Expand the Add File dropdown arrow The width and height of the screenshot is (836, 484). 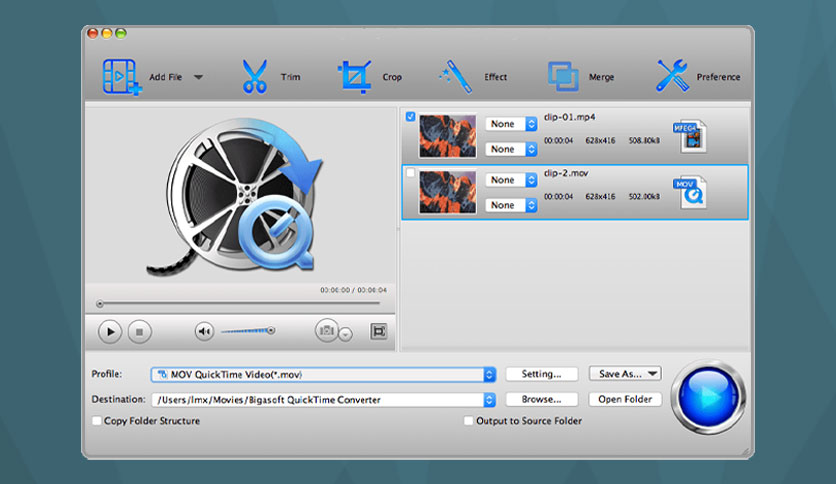tap(198, 77)
